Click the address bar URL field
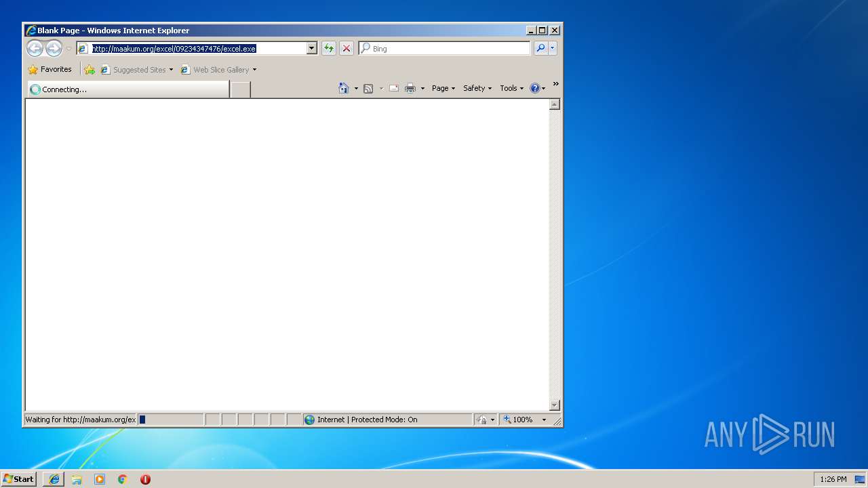Viewport: 868px width, 488px height. pyautogui.click(x=191, y=48)
